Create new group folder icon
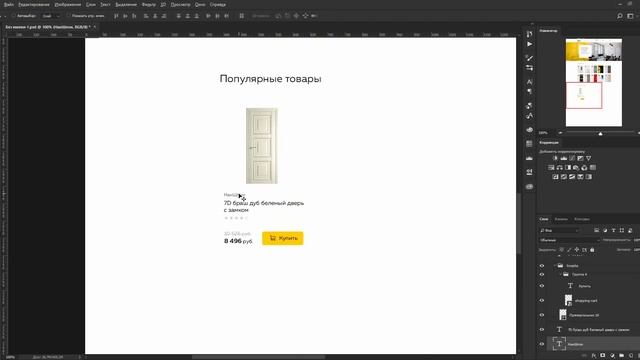 621,356
